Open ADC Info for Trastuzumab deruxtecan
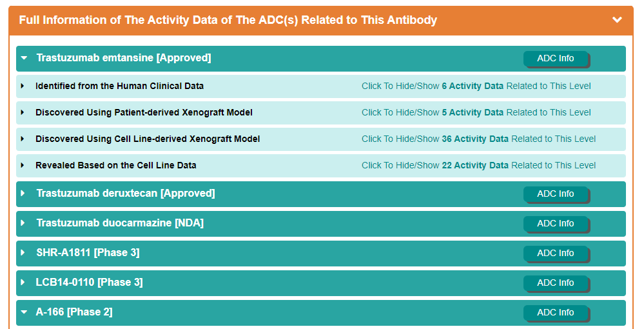This screenshot has width=644, height=329. click(x=555, y=194)
